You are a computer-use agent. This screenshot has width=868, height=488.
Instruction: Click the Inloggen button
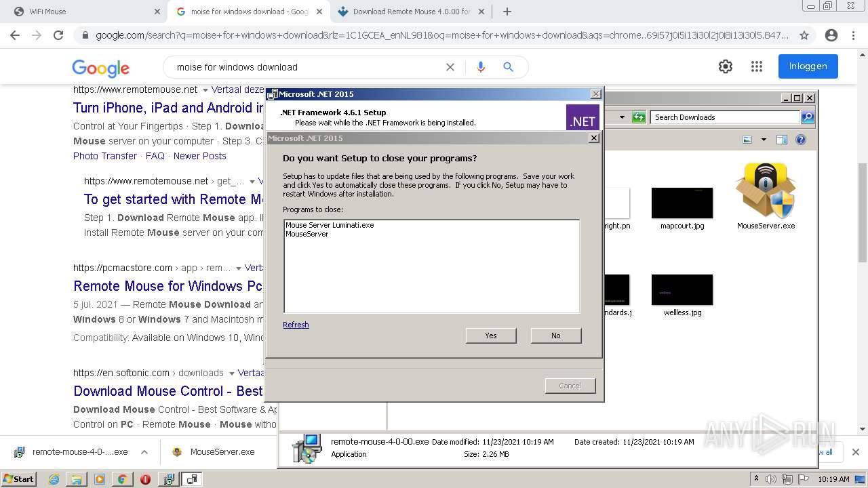(808, 66)
